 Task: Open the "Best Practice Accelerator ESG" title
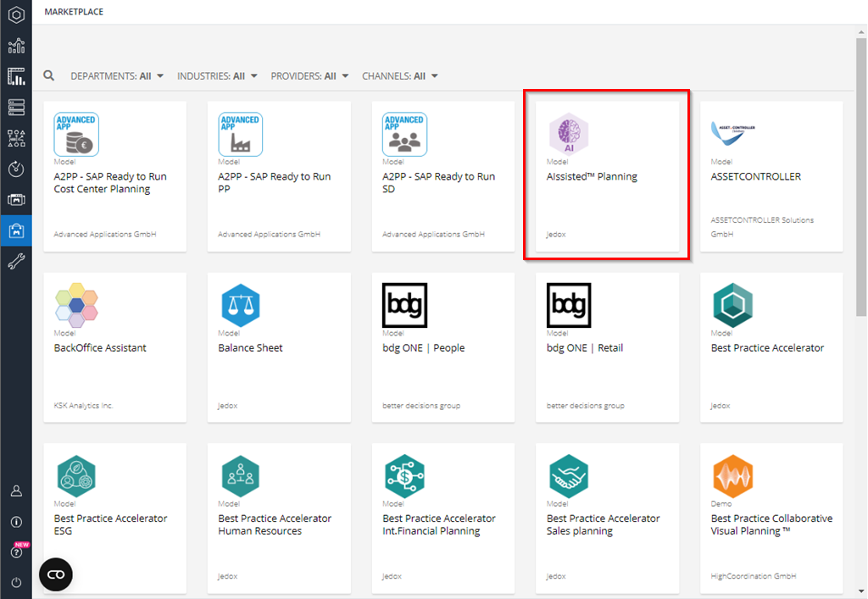click(110, 524)
